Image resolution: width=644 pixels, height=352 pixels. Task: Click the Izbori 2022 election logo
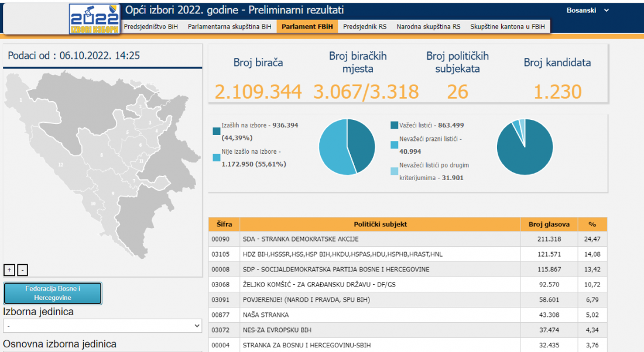pyautogui.click(x=94, y=17)
